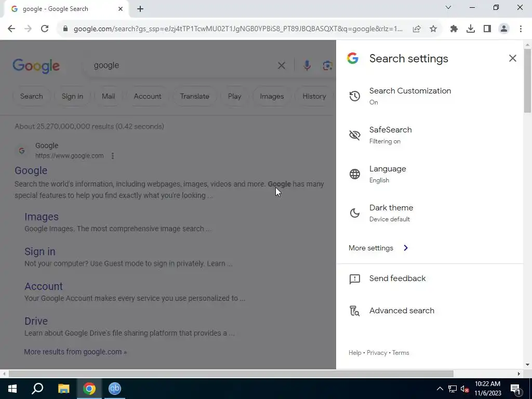
Task: Expand the tab search dropdown arrow
Action: pos(448,7)
